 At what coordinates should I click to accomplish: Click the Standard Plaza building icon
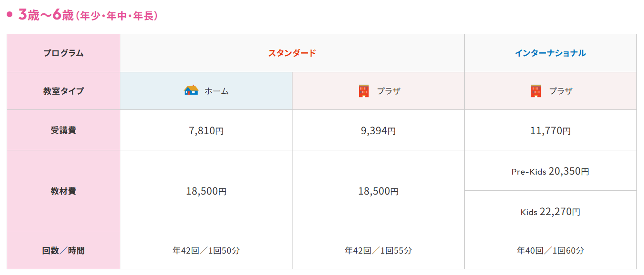pyautogui.click(x=364, y=90)
